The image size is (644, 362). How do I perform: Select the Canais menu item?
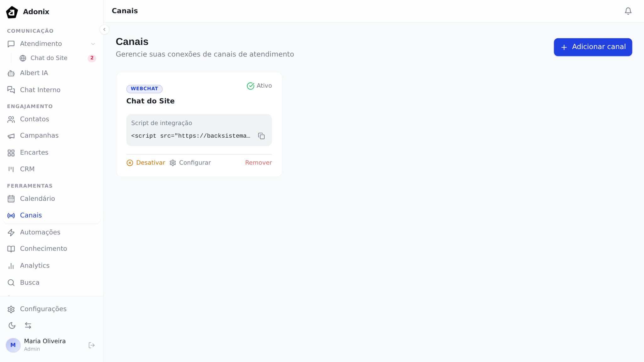(52, 215)
